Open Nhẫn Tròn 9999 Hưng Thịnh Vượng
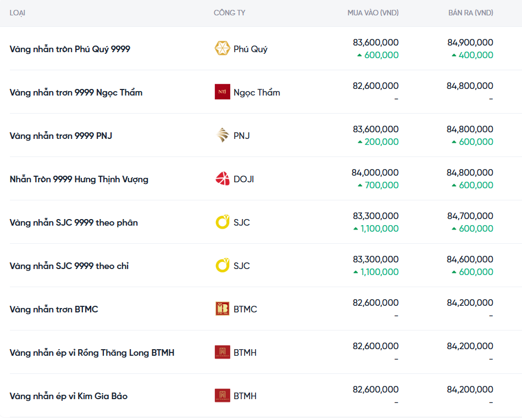 (x=79, y=179)
